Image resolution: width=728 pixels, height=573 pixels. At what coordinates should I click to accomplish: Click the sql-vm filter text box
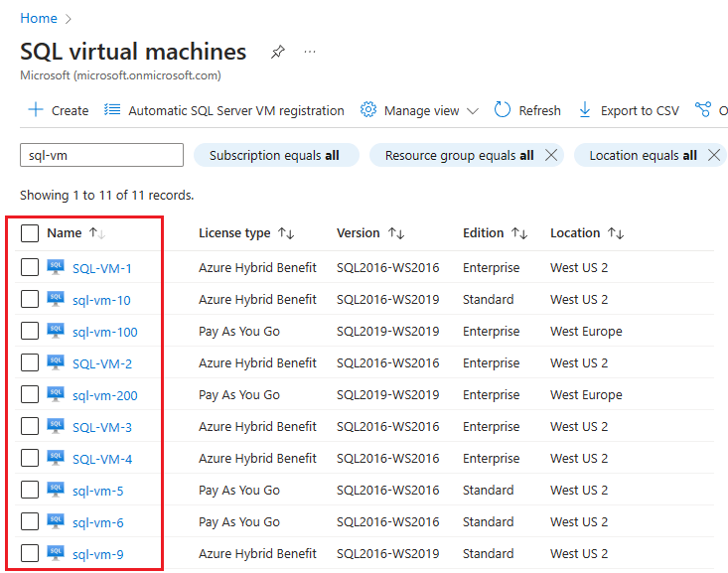point(101,155)
